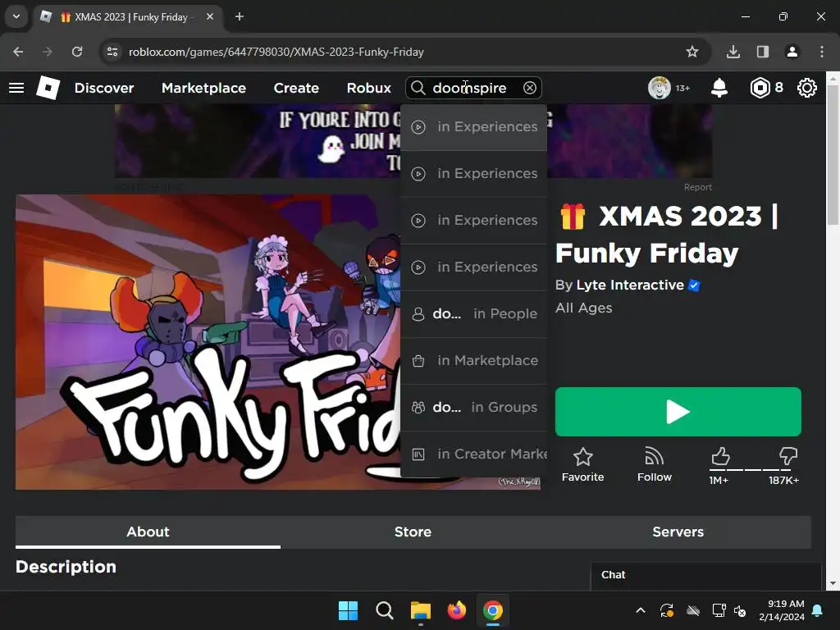Play the Funky Friday experience
Screen dimensions: 840x630
click(678, 412)
